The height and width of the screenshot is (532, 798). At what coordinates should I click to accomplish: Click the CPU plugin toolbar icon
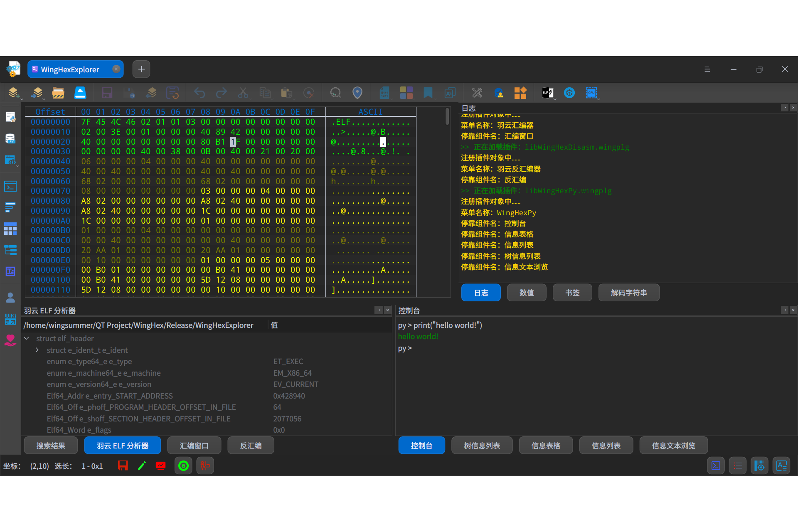coord(591,93)
